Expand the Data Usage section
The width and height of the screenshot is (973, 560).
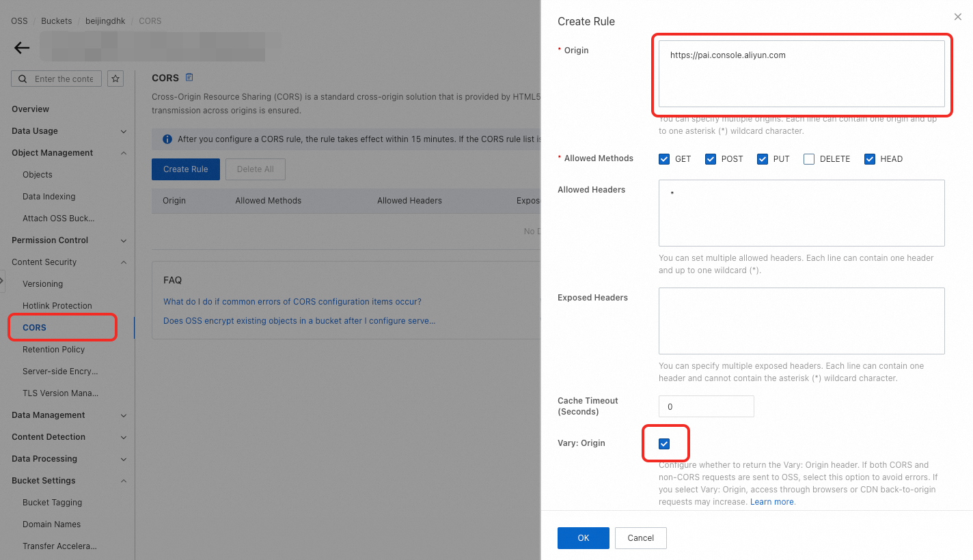pos(124,131)
